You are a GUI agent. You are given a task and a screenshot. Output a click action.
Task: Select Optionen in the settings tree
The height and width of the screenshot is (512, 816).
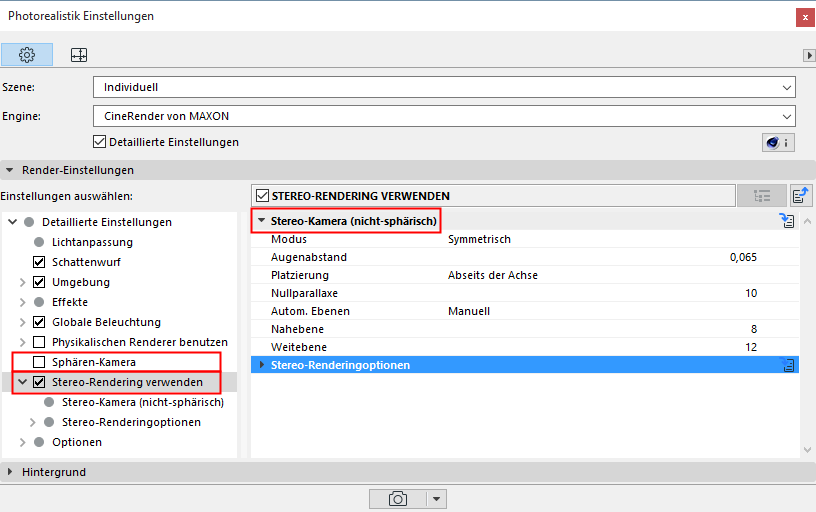pyautogui.click(x=76, y=442)
